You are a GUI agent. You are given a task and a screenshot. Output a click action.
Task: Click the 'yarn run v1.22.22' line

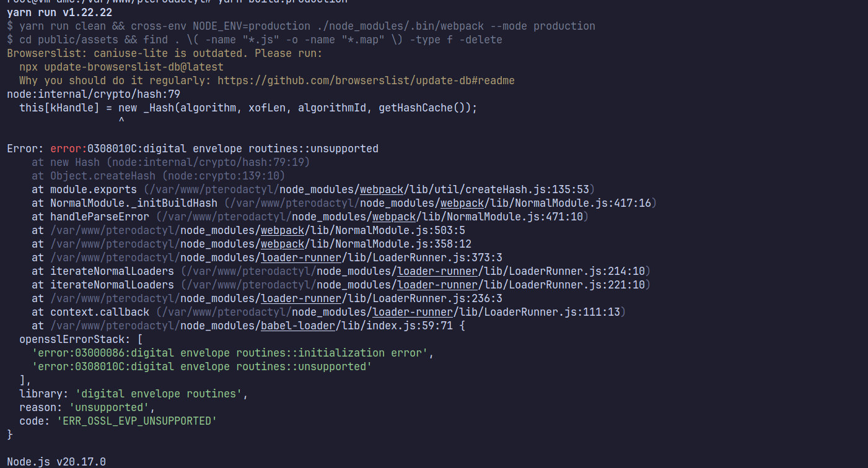59,12
